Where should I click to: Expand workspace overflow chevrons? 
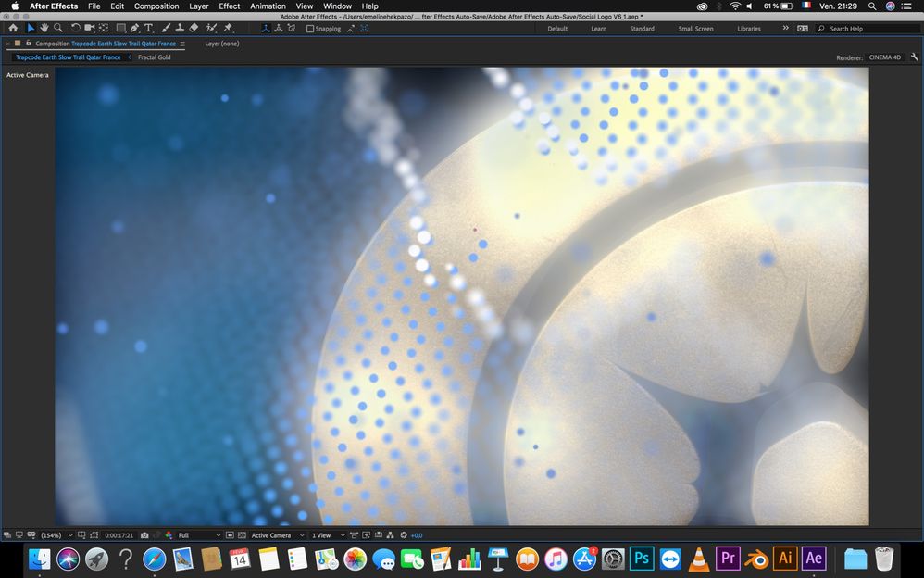(785, 29)
